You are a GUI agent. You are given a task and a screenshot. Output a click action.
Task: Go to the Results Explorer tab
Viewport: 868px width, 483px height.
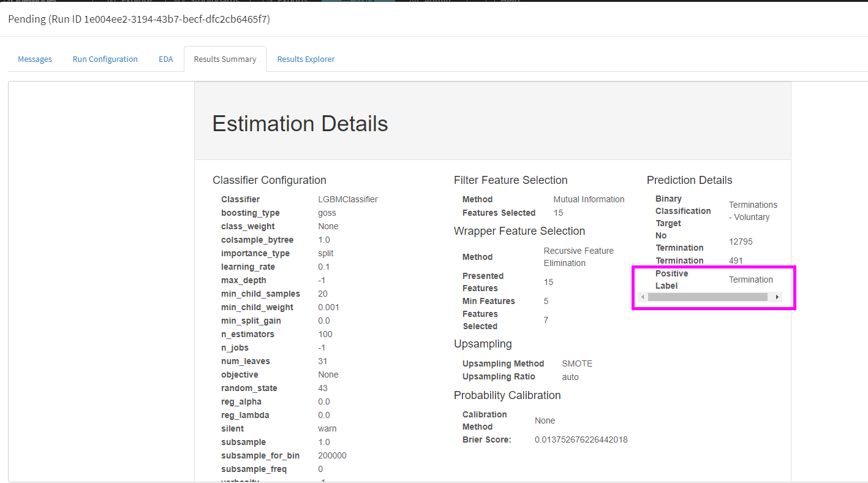[x=306, y=59]
